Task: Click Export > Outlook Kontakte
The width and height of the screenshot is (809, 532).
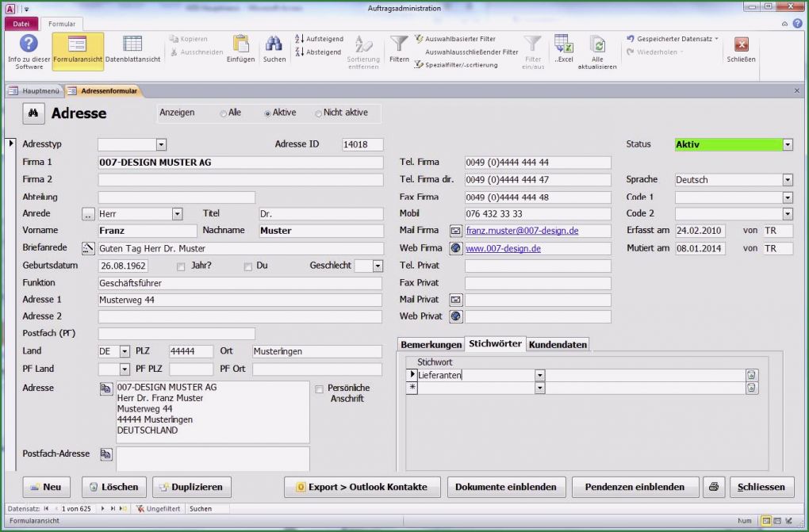Action: (362, 487)
